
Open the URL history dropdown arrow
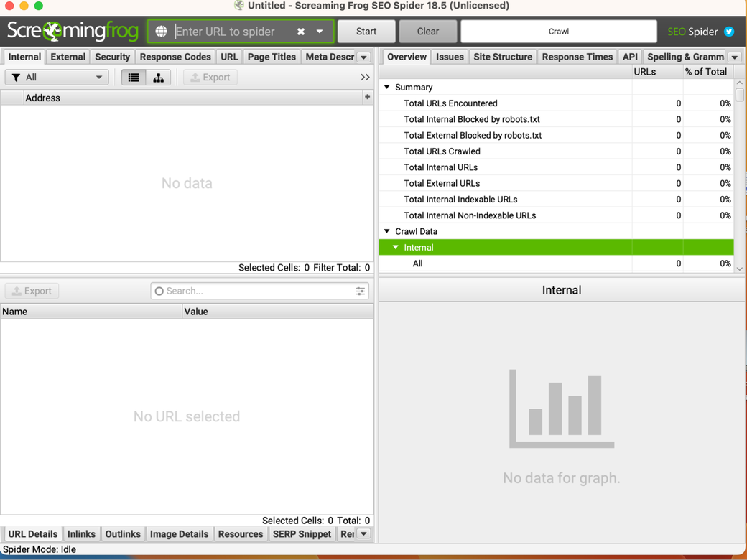pos(320,32)
